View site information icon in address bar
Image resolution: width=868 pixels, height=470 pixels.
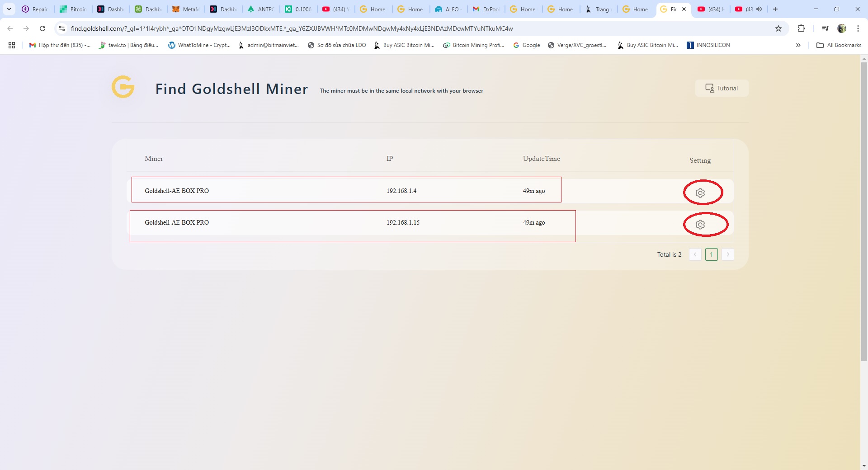62,28
